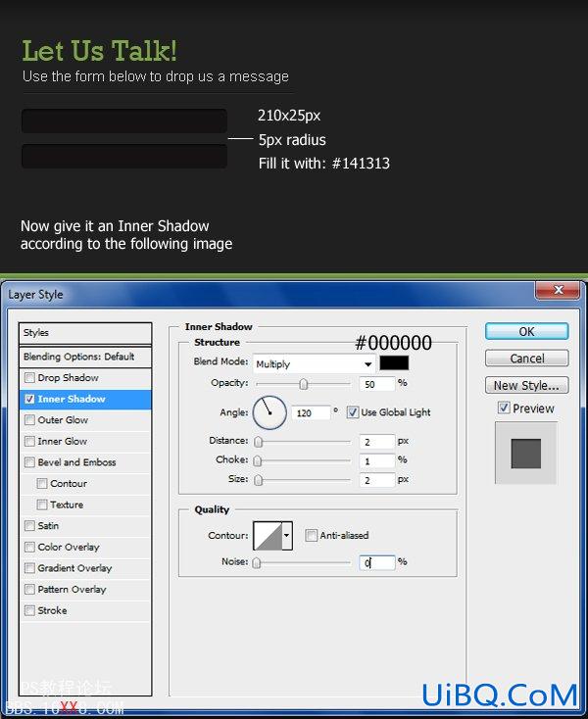
Task: Select Blending Options: Default entry
Action: click(x=85, y=357)
